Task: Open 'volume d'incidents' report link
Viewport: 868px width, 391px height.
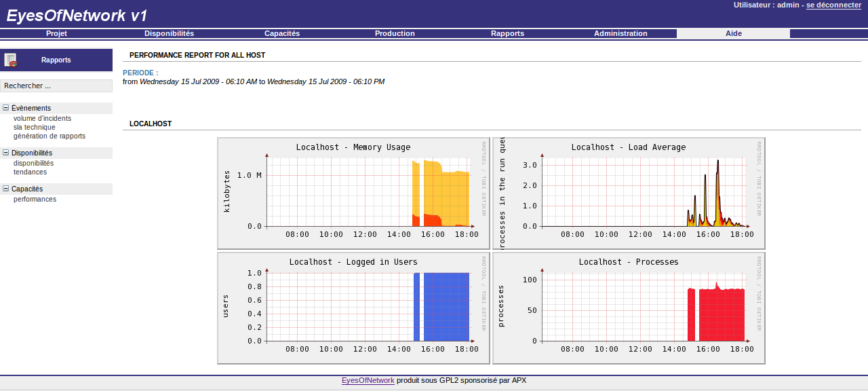Action: click(42, 118)
